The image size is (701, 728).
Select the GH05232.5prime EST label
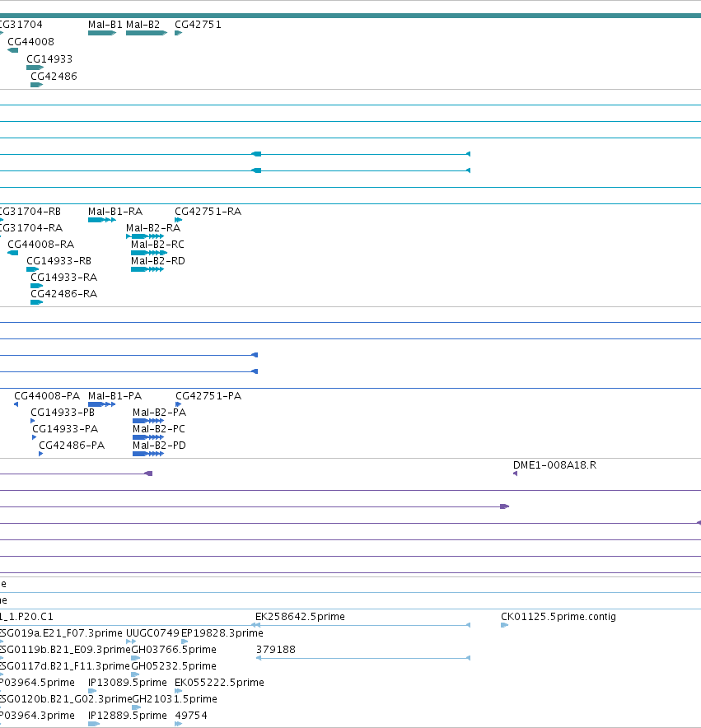click(174, 666)
